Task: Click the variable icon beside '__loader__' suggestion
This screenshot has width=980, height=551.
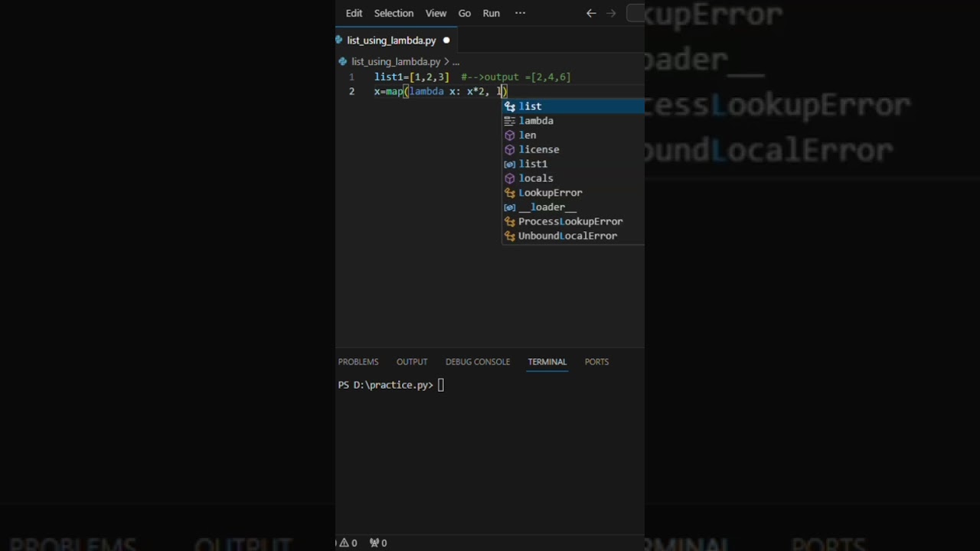Action: 510,207
